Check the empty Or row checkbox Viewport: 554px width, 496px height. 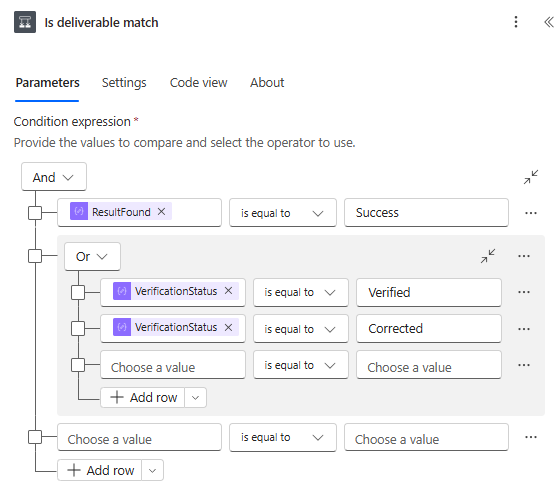[x=78, y=365]
